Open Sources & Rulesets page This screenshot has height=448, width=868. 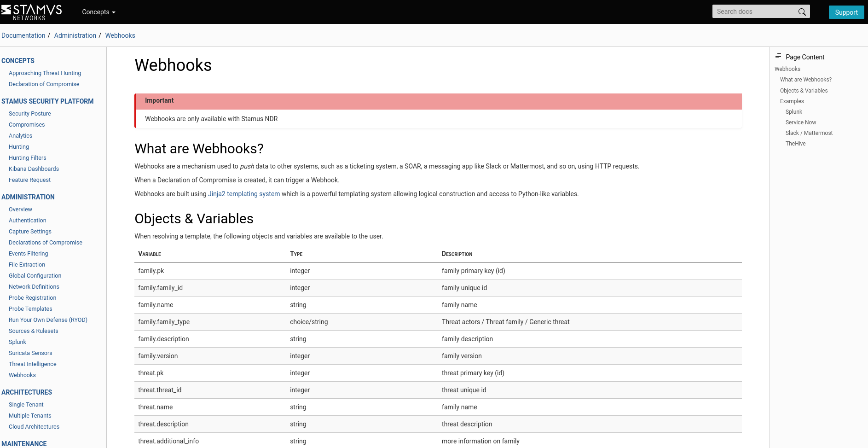click(34, 331)
